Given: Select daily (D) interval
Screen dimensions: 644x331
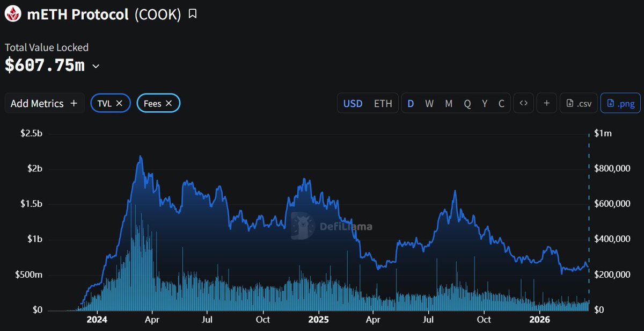Looking at the screenshot, I should (x=411, y=103).
